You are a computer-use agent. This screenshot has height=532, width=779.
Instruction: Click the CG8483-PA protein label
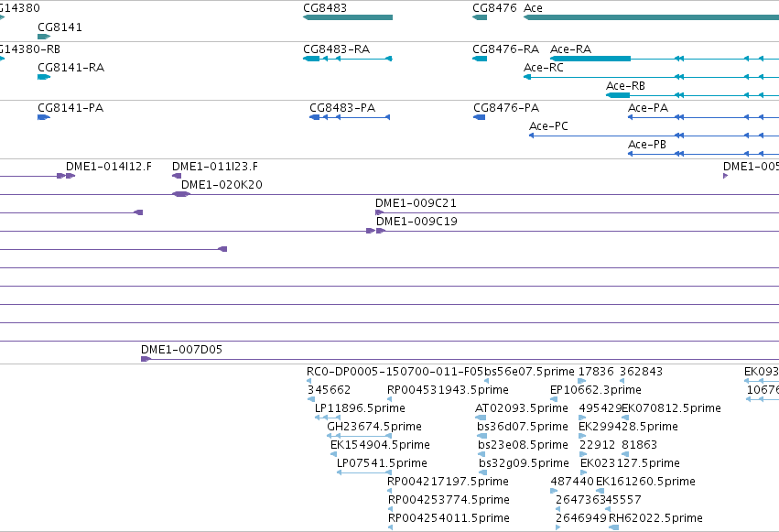coord(342,108)
